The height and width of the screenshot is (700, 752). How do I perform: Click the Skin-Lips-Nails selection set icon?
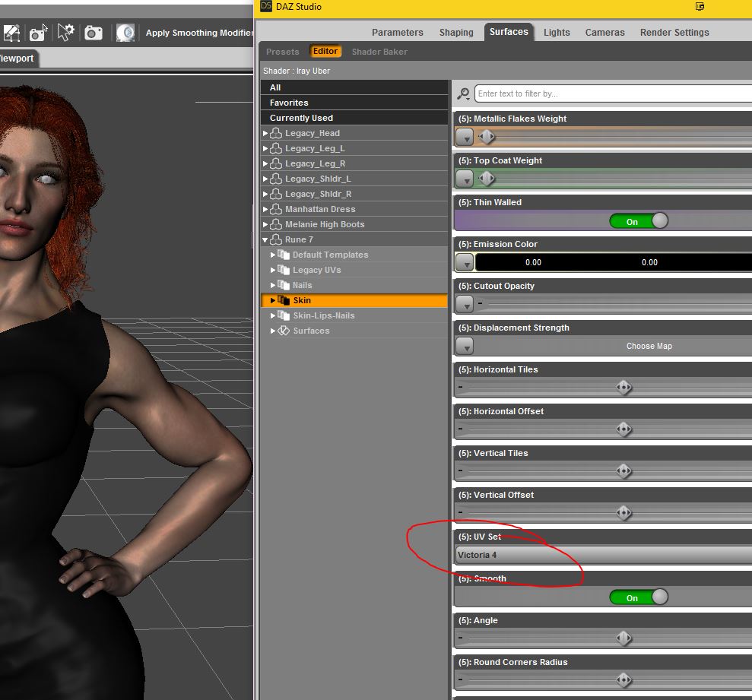[284, 315]
